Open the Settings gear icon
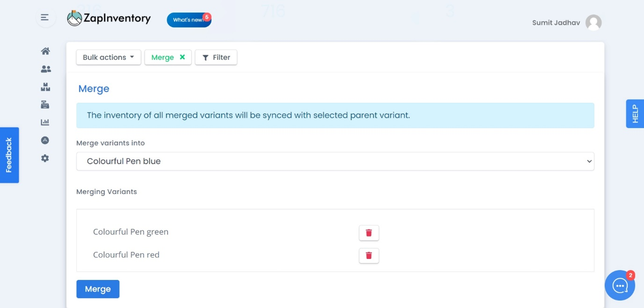 click(x=45, y=158)
